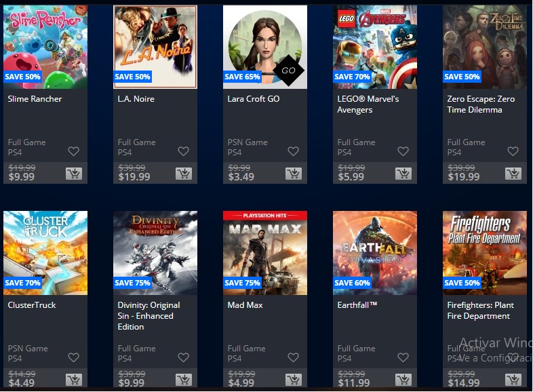Viewport: 533px width, 392px height.
Task: Toggle wishlist heart for Earthfall
Action: [x=403, y=357]
